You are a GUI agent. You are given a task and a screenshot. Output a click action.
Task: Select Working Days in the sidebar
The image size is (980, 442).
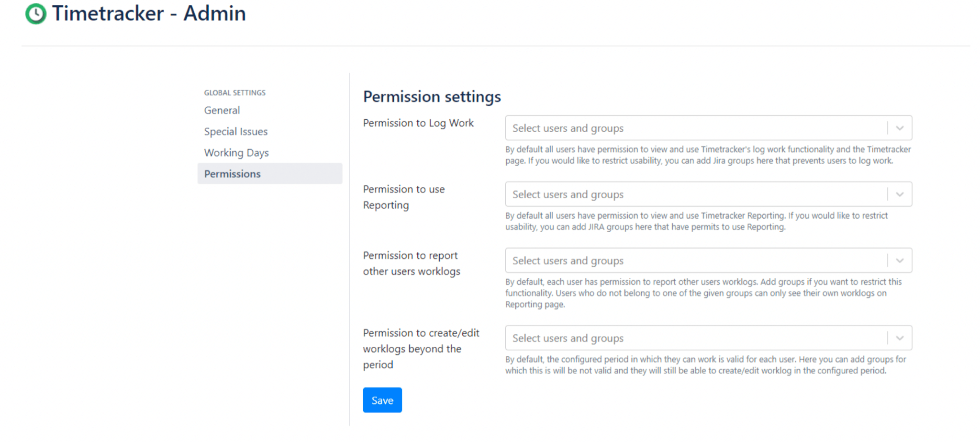point(236,152)
